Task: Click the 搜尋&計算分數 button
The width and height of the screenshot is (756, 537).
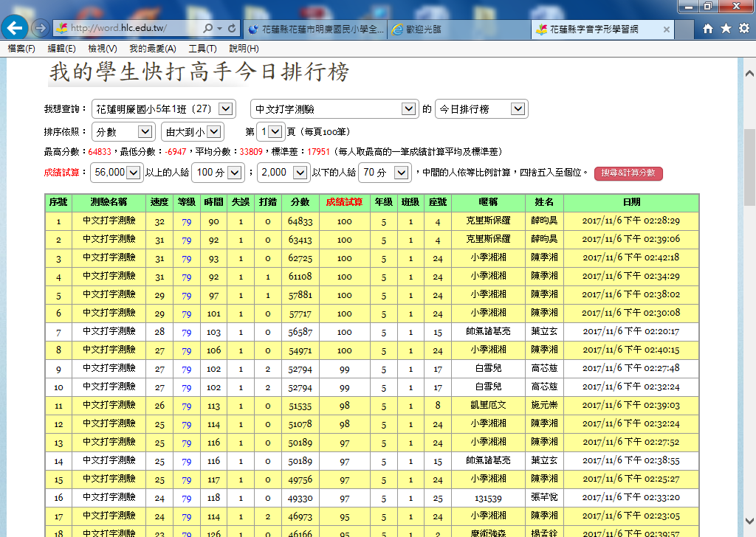Action: click(628, 173)
